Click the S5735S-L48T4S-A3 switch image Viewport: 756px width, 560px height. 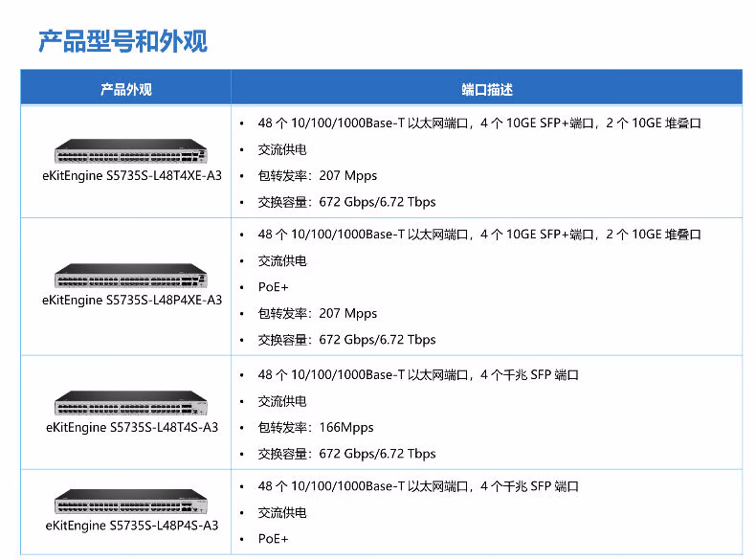(x=131, y=404)
